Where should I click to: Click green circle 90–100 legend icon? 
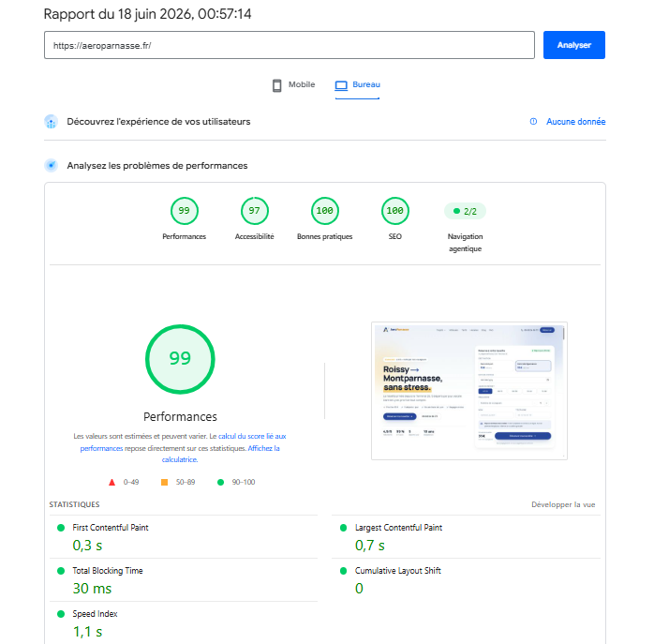point(220,482)
